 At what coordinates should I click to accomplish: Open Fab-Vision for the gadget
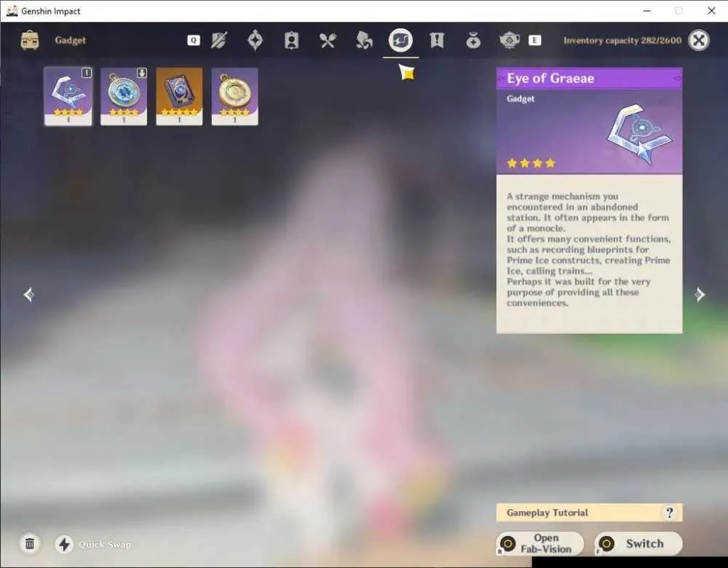tap(540, 543)
